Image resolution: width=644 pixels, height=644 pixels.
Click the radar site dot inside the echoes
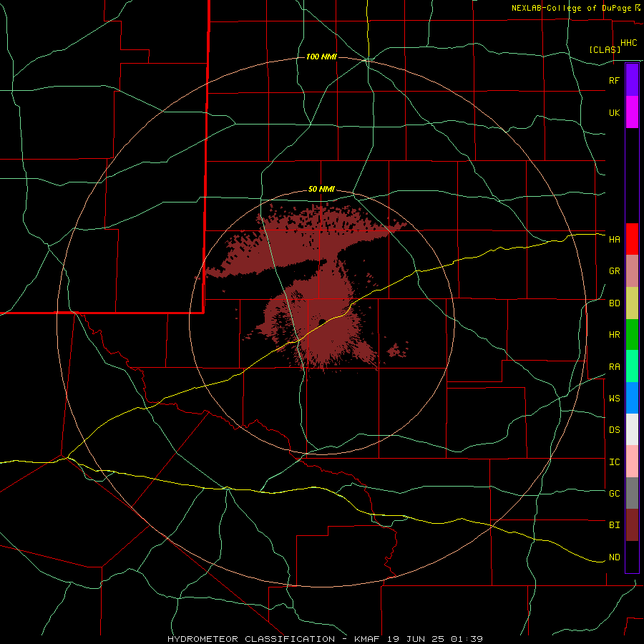(322, 321)
